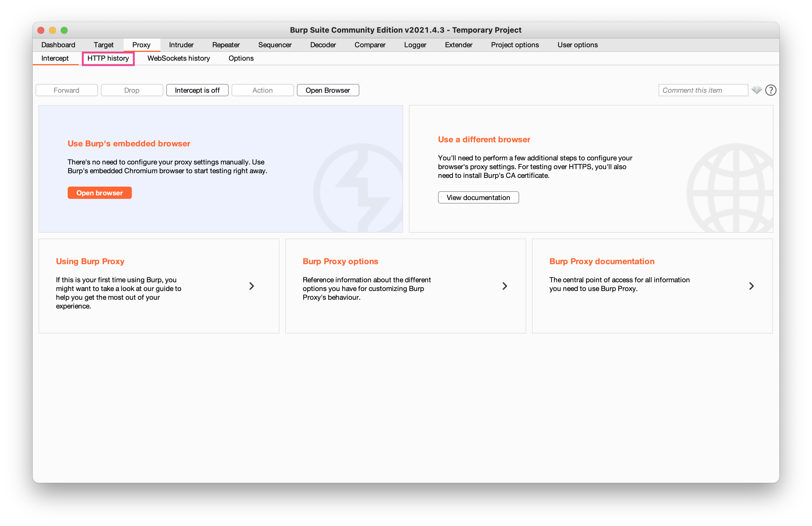
Task: Click the Using Burp Proxy heading
Action: 90,261
